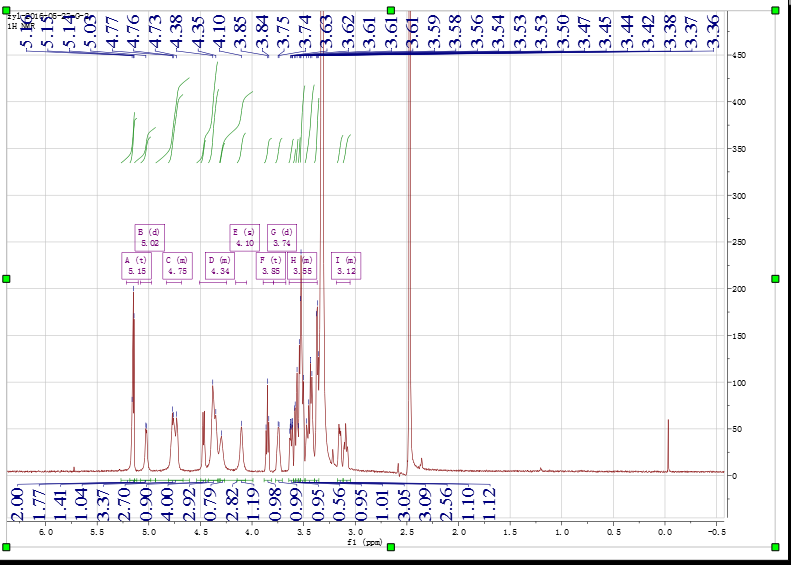
Task: Click the 4.00 integral value
Action: (168, 504)
